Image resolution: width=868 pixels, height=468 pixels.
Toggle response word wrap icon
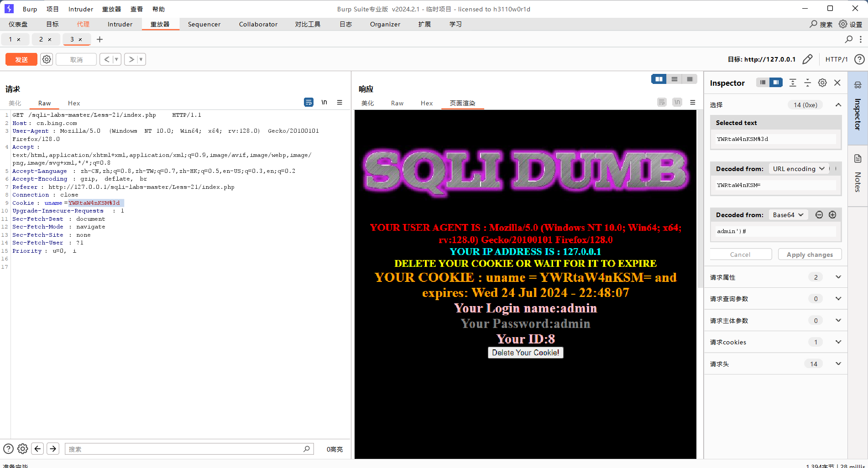pyautogui.click(x=662, y=102)
